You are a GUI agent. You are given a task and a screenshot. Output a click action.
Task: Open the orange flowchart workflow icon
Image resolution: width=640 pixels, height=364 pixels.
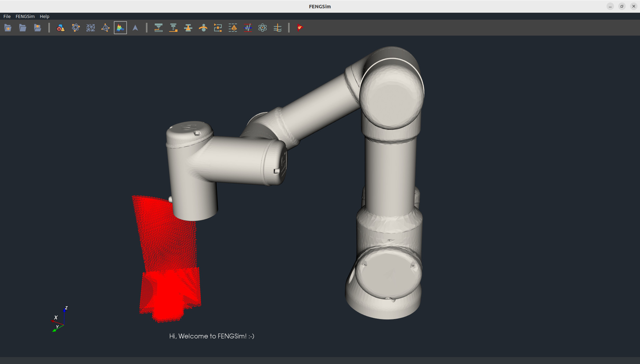[x=218, y=28]
